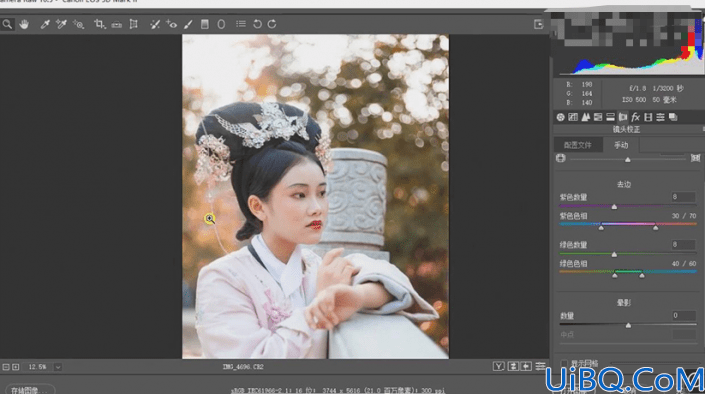
Task: Select the Straighten tool
Action: coord(116,24)
